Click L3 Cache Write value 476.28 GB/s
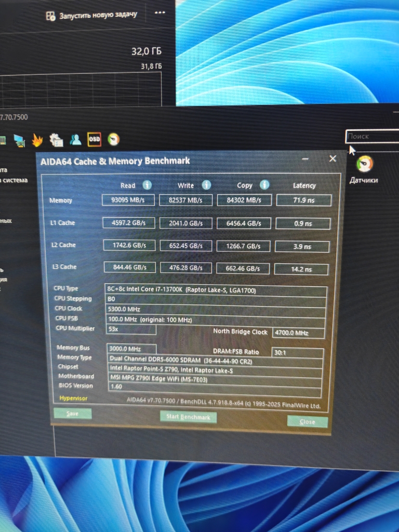 click(x=186, y=268)
